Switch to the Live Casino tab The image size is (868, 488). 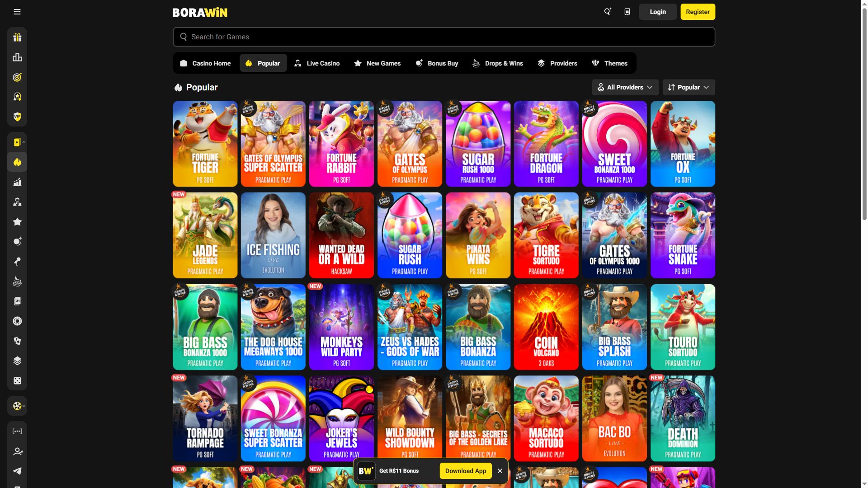tap(317, 63)
